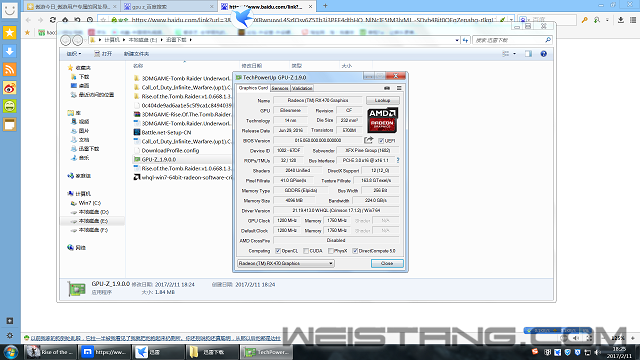Image resolution: width=640 pixels, height=360 pixels.
Task: Click the AMD Radeon Graphics logo
Action: tap(382, 120)
